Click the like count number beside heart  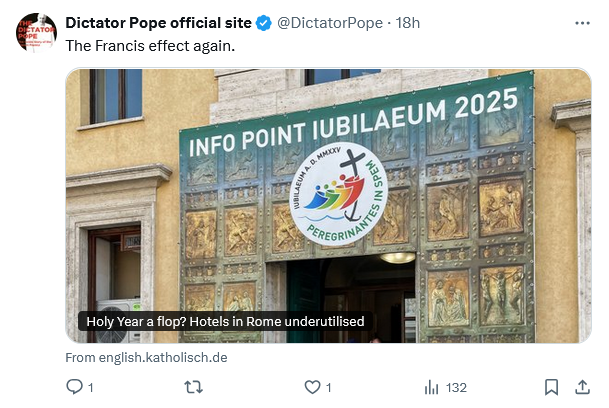[328, 387]
